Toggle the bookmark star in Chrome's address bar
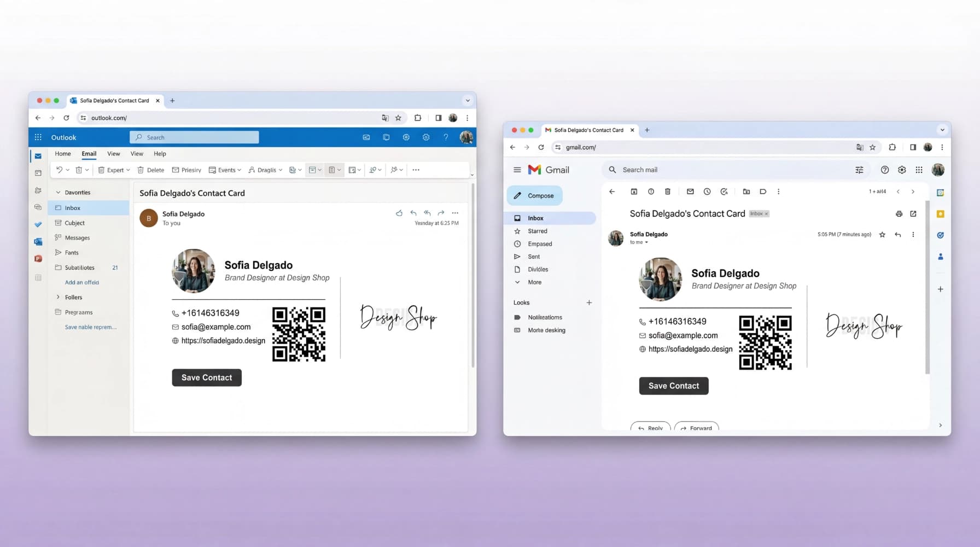The image size is (980, 547). (x=873, y=147)
